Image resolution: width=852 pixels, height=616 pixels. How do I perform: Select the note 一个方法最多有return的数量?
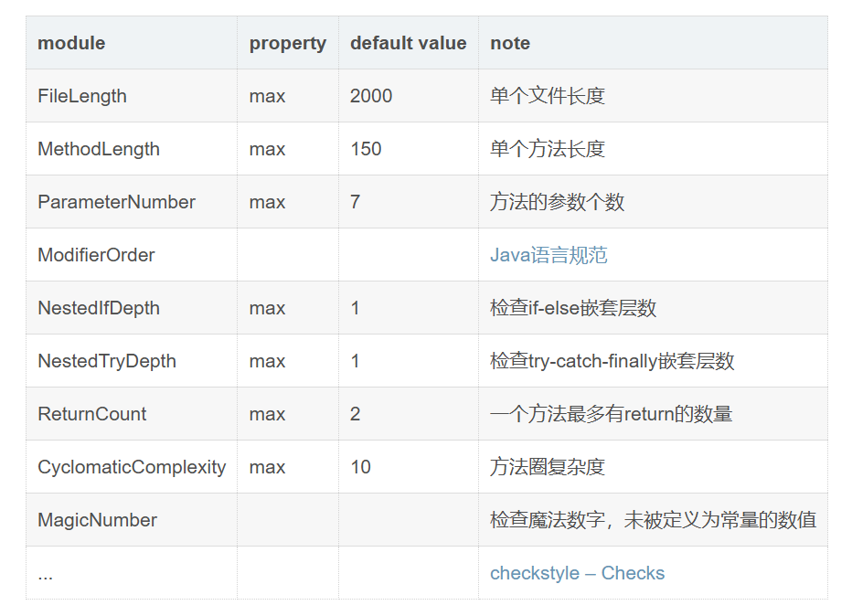[612, 414]
